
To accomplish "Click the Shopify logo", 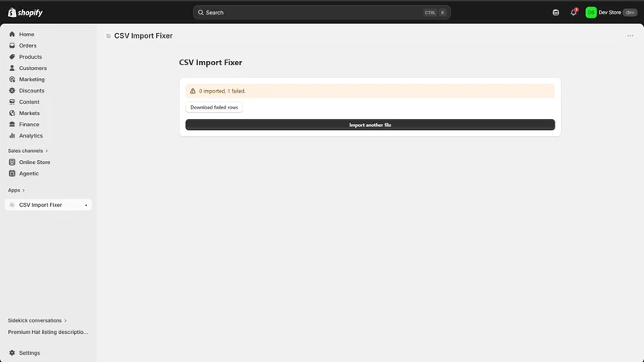I will point(25,12).
